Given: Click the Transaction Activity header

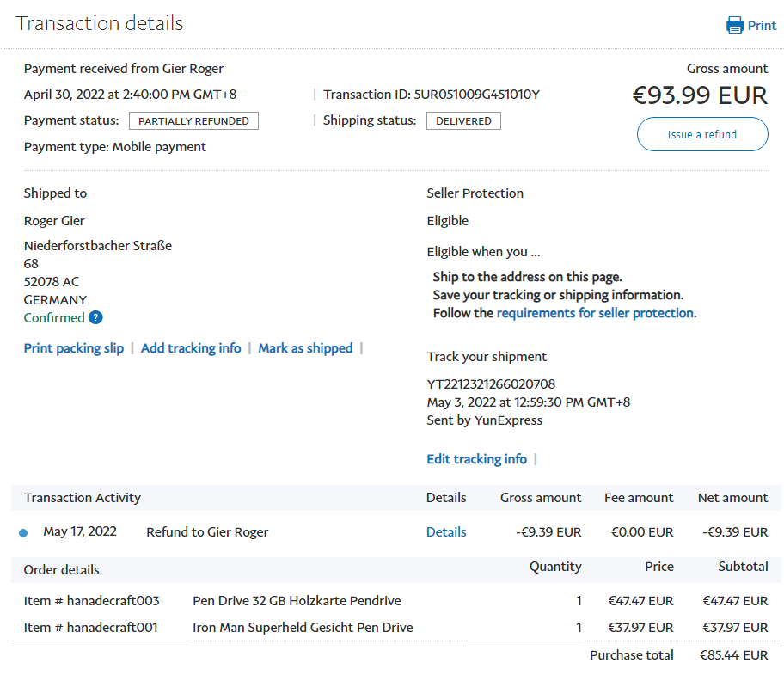Looking at the screenshot, I should coord(83,498).
